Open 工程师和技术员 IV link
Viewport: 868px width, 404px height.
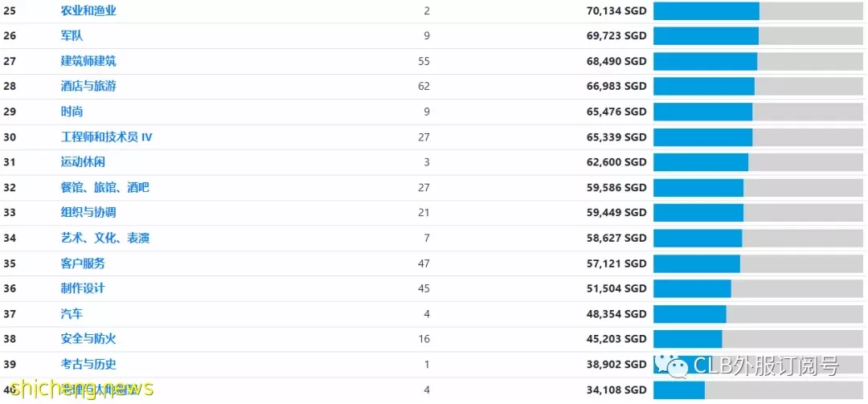click(x=106, y=137)
